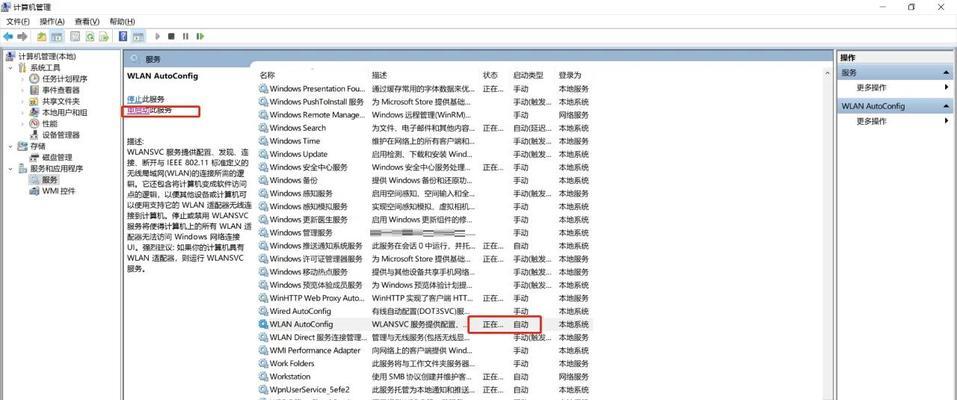Select 性能 icon in tree
The image size is (957, 400).
point(35,123)
